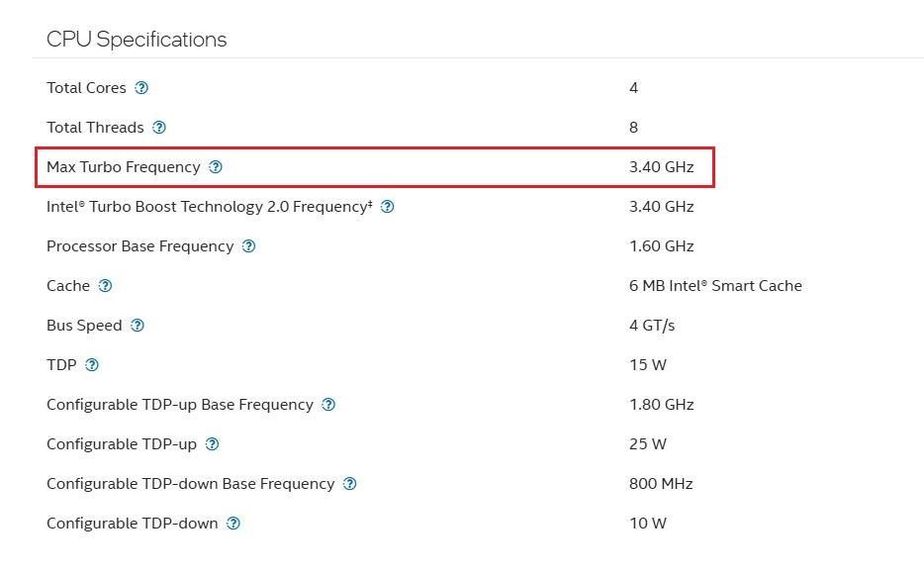Viewport: 924px width, 576px height.
Task: Show Max Turbo Frequency help tooltip icon
Action: pyautogui.click(x=216, y=167)
